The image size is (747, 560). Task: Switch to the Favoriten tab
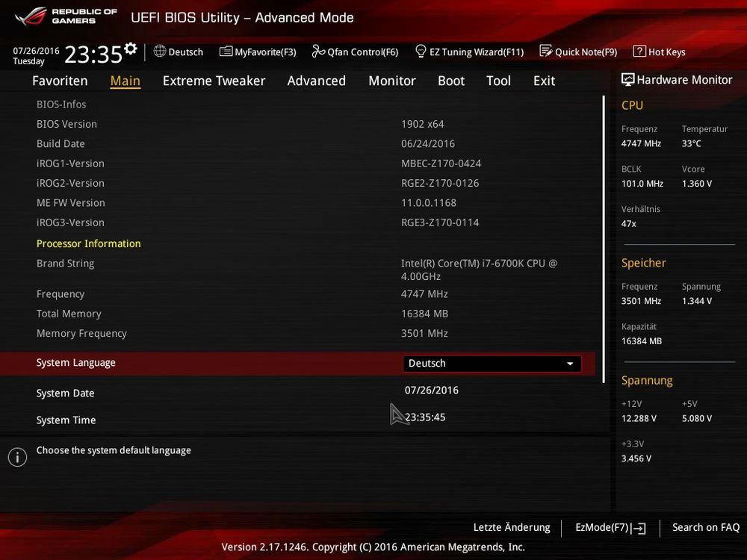(x=60, y=81)
